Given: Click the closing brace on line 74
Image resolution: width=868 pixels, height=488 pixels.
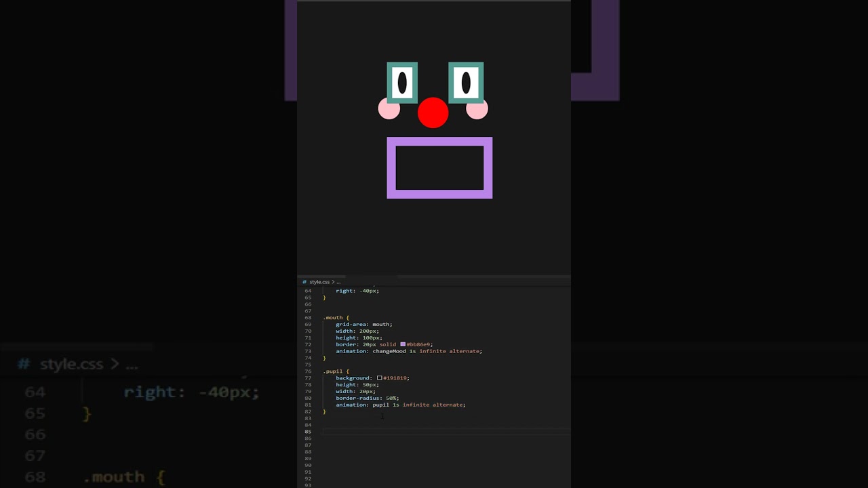Looking at the screenshot, I should 324,358.
